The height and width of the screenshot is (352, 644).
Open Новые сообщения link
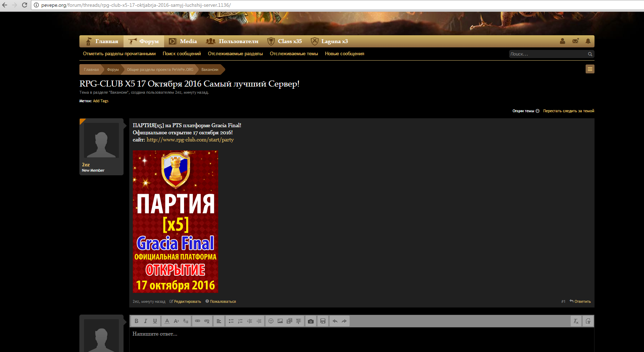pyautogui.click(x=345, y=54)
